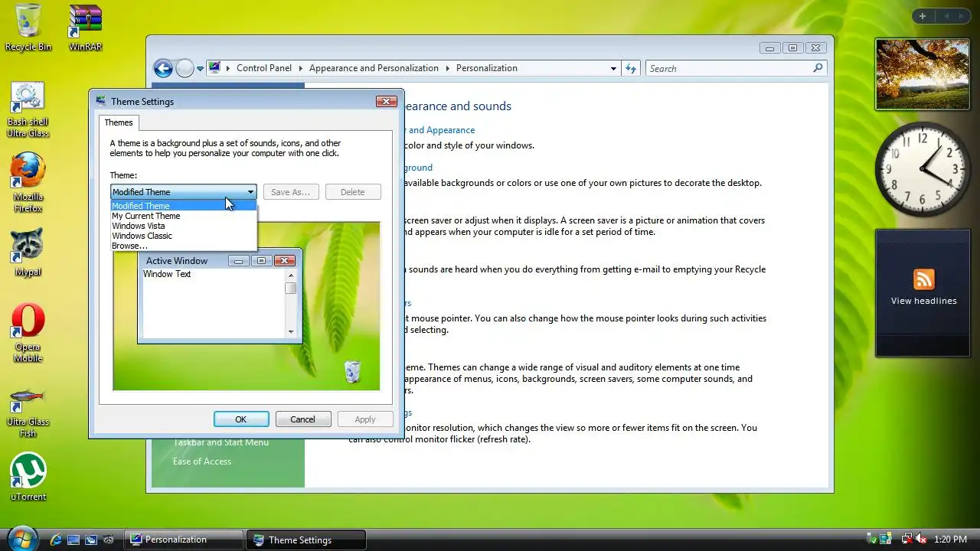The height and width of the screenshot is (551, 980).
Task: Select the uTorrent desktop shortcut
Action: pyautogui.click(x=28, y=478)
